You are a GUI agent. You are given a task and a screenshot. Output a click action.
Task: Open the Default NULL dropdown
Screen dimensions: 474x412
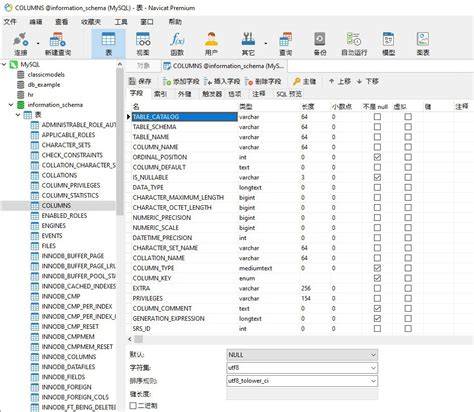(302, 355)
